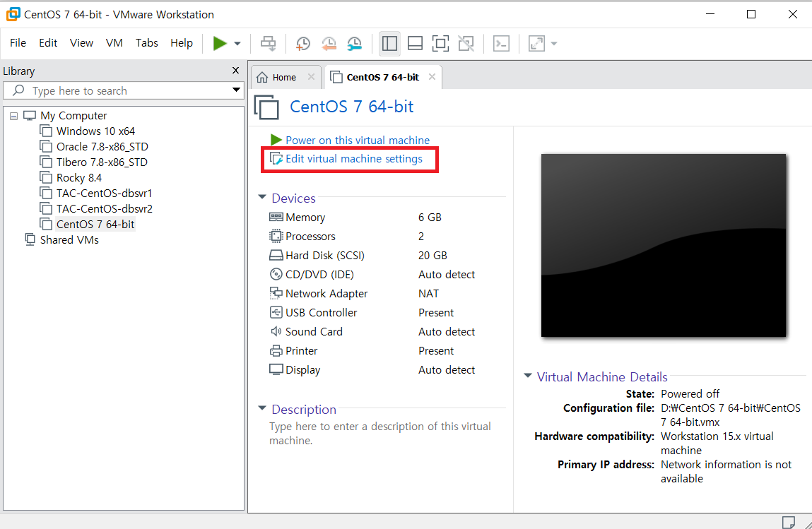Open the VM menu

tap(114, 43)
